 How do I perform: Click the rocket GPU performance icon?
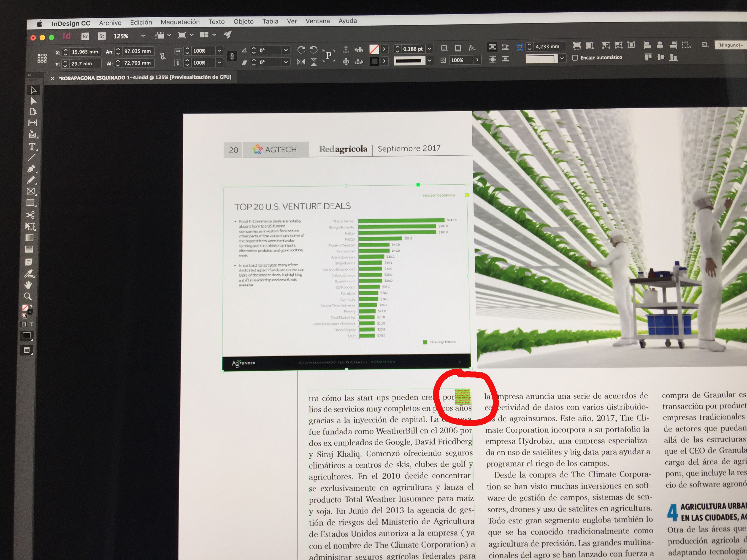(x=228, y=35)
